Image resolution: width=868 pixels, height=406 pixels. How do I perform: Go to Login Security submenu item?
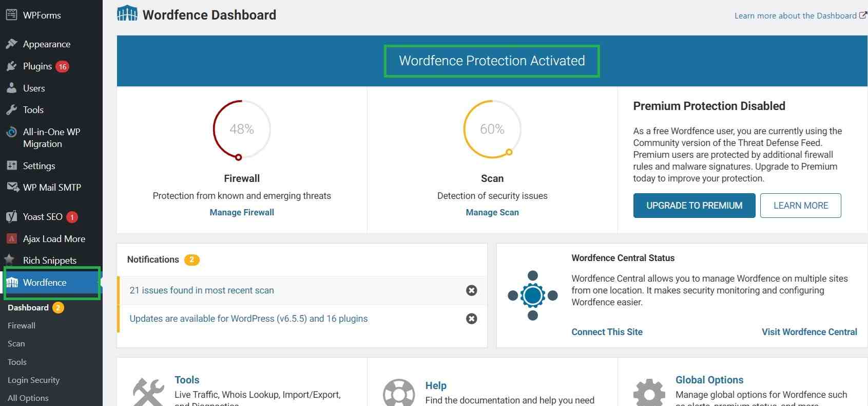click(x=34, y=380)
